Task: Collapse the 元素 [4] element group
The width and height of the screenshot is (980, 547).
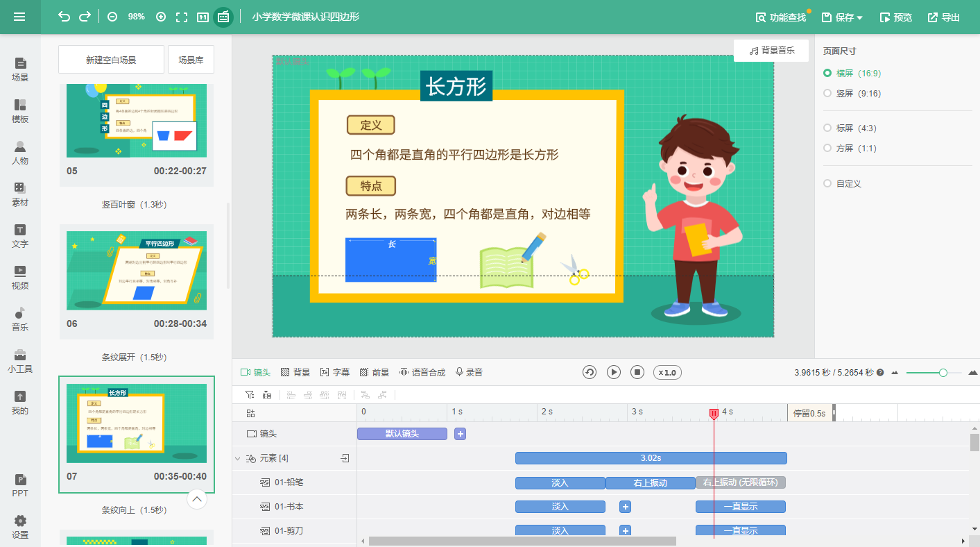Action: pyautogui.click(x=238, y=459)
